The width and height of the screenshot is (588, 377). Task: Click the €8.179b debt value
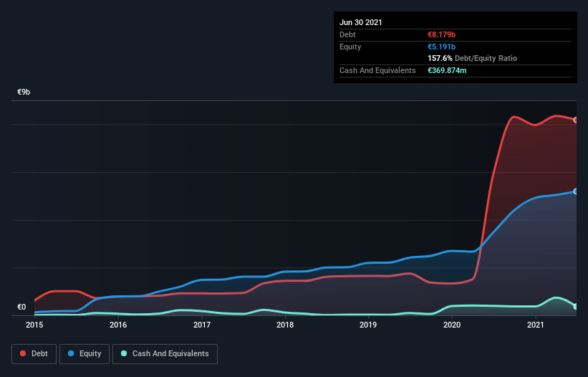point(441,34)
